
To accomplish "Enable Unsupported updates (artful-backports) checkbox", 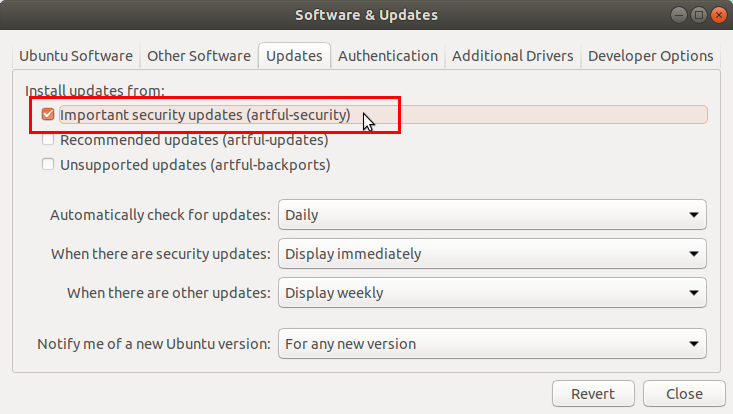I will (48, 164).
